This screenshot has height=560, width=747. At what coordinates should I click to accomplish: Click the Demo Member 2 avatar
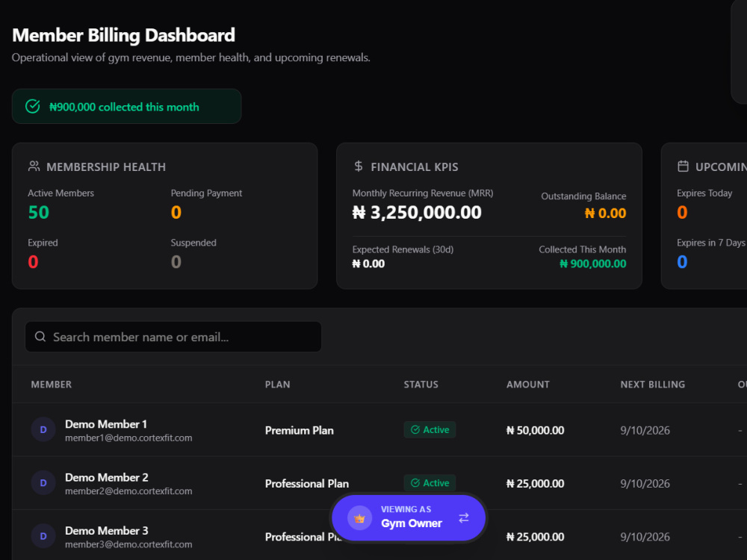point(43,483)
